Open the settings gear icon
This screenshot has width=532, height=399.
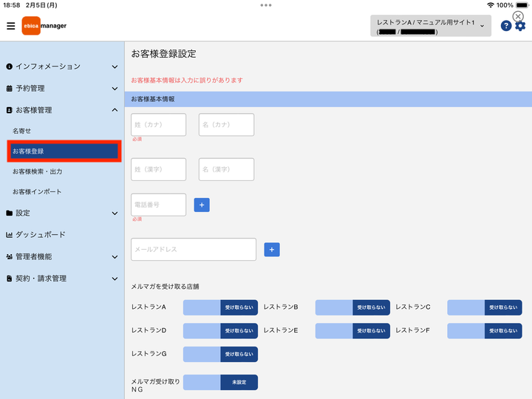(520, 26)
